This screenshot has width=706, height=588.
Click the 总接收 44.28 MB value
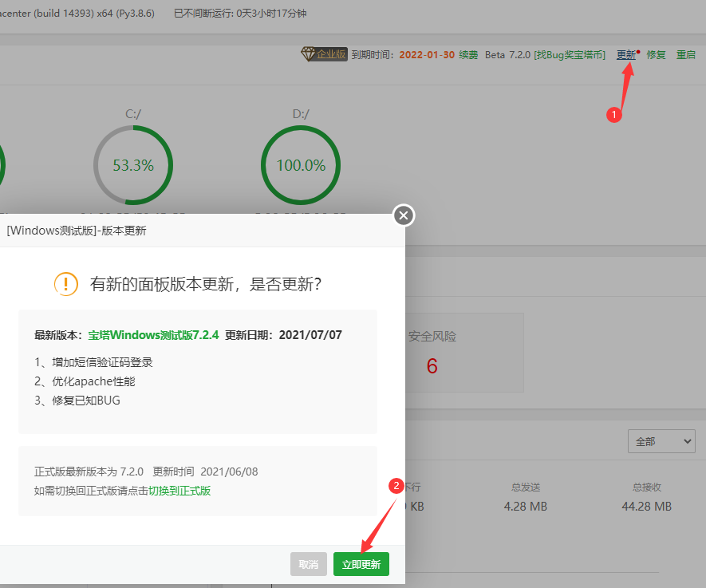pyautogui.click(x=646, y=507)
